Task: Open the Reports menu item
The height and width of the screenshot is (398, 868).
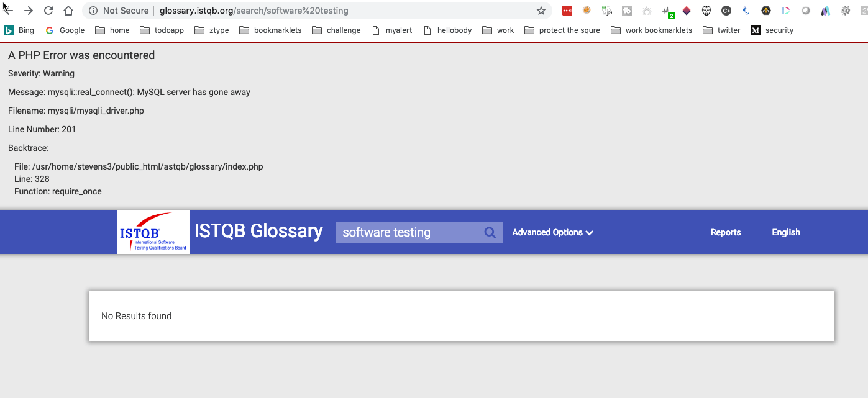Action: (725, 232)
